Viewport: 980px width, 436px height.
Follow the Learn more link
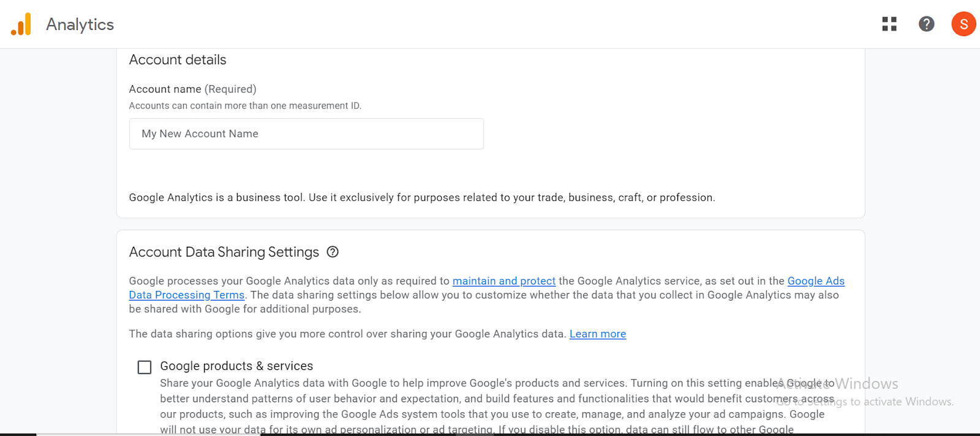(x=597, y=334)
